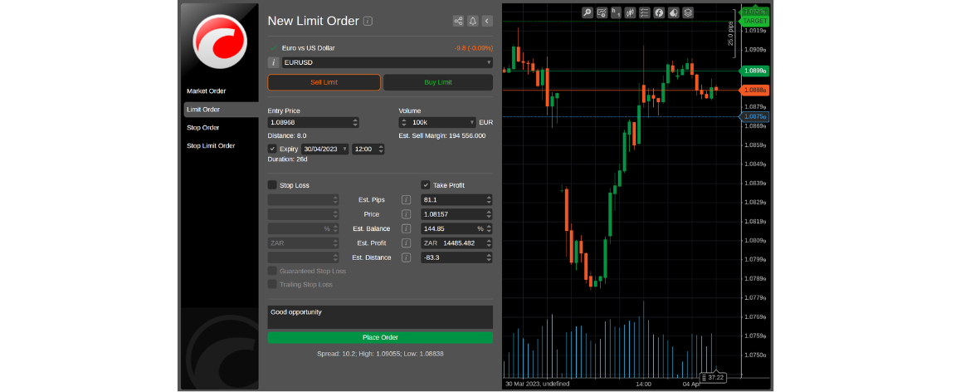980x392 pixels.
Task: Click the Est. Distance -83.3 spinner
Action: pos(489,257)
